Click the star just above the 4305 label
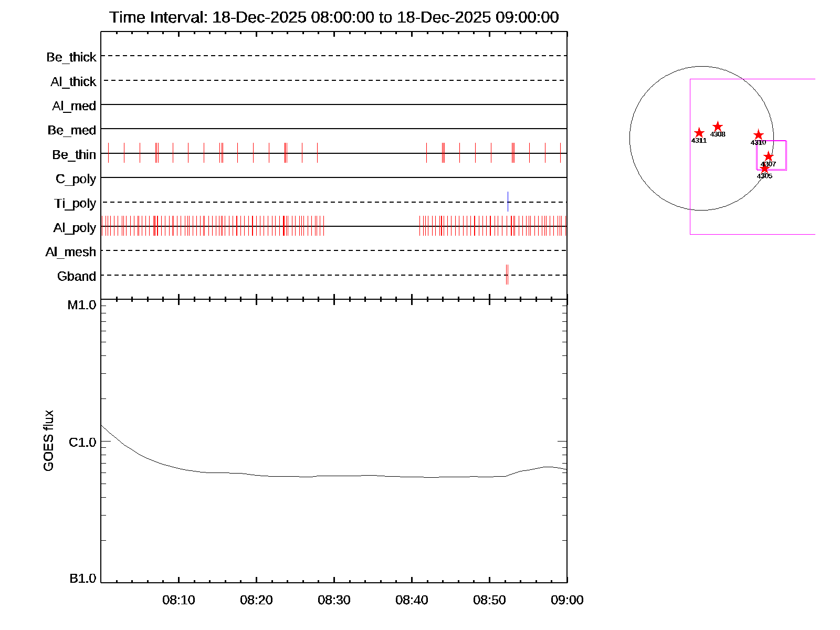840x630 pixels. pyautogui.click(x=764, y=169)
